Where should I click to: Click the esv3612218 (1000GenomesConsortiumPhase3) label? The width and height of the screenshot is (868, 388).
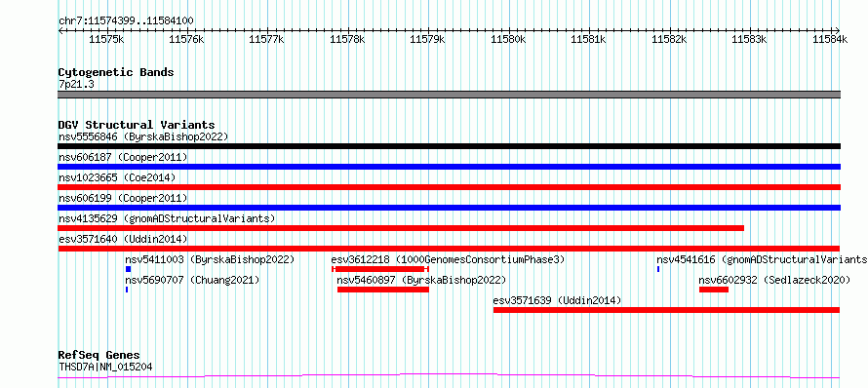tap(448, 259)
